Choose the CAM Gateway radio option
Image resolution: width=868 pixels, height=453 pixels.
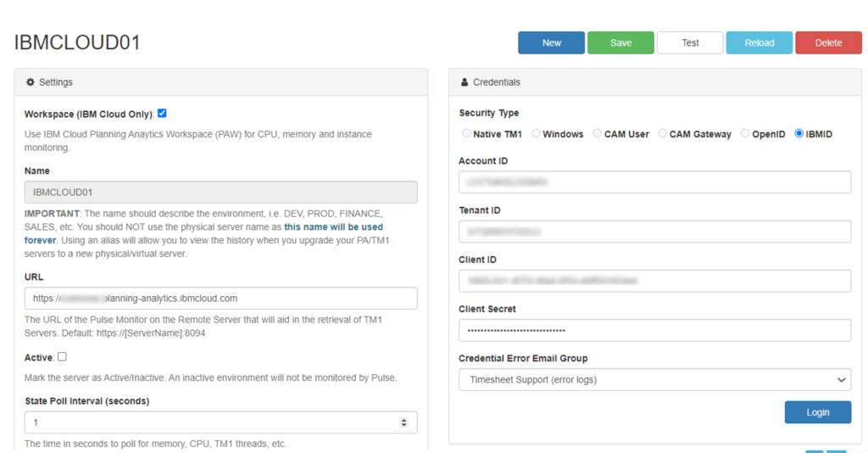663,133
